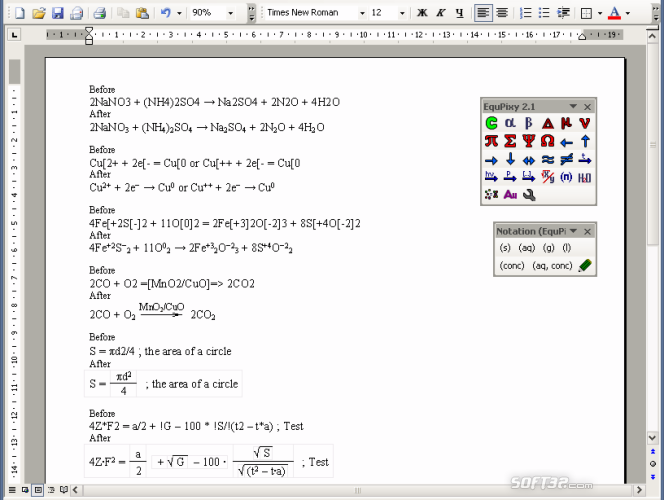664x500 pixels.
Task: Click the (conc) notation button
Action: pyautogui.click(x=511, y=266)
